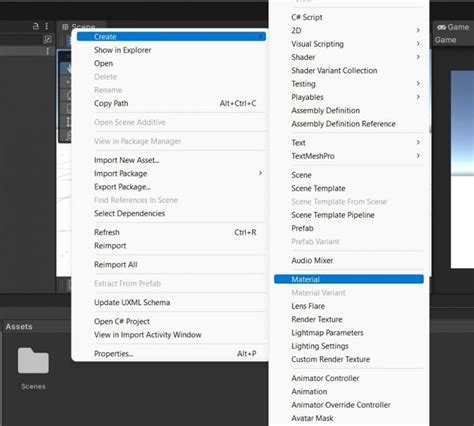Click the search filter icon in the Hierarchy toolbar
The height and width of the screenshot is (426, 474).
pyautogui.click(x=48, y=39)
